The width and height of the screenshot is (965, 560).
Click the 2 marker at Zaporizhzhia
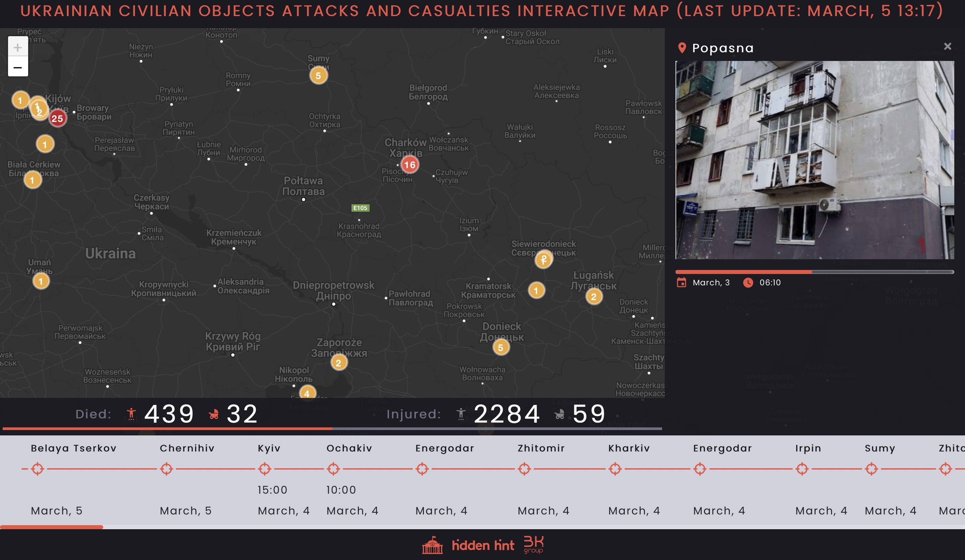coord(338,363)
